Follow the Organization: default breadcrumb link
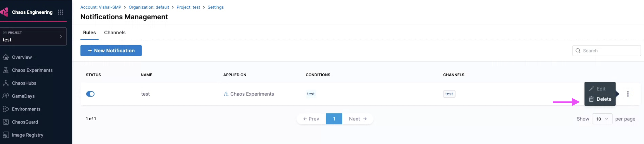 [149, 7]
